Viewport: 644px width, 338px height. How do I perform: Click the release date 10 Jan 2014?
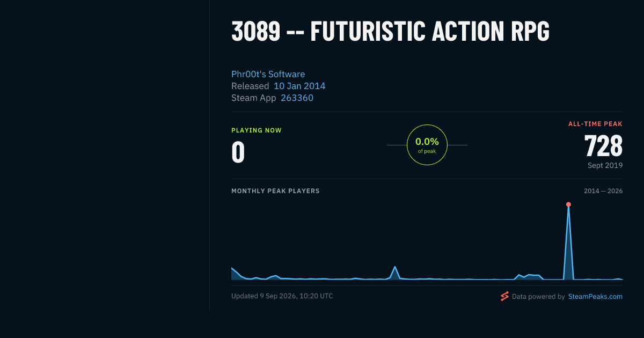299,86
